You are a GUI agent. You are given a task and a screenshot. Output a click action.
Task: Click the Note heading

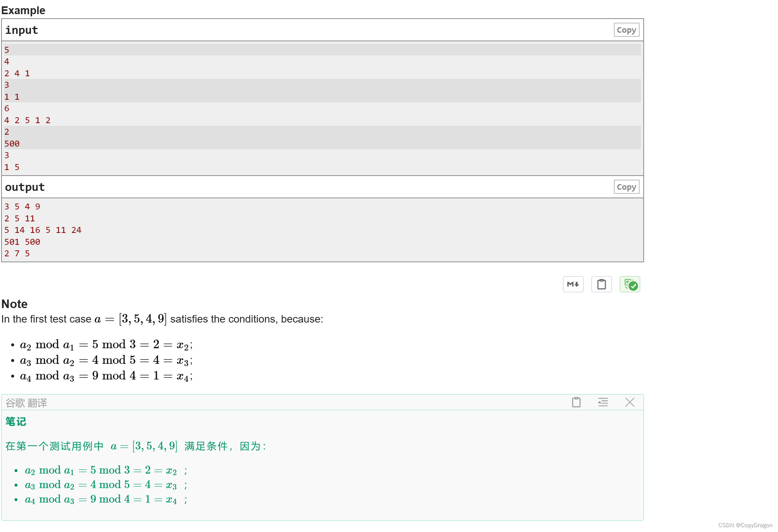click(15, 304)
